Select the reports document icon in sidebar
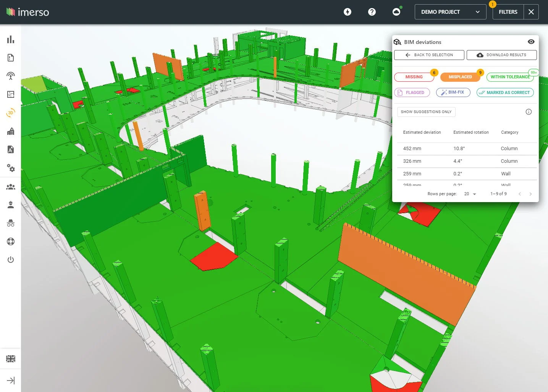 point(10,57)
